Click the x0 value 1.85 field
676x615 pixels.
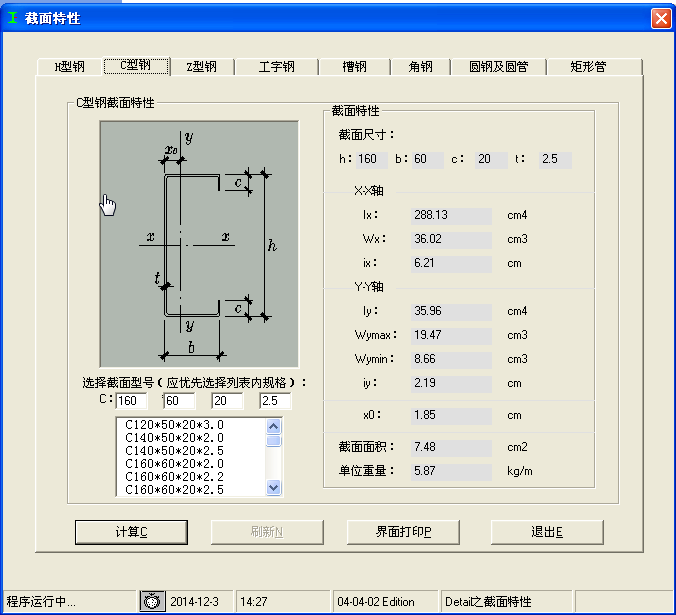(451, 415)
